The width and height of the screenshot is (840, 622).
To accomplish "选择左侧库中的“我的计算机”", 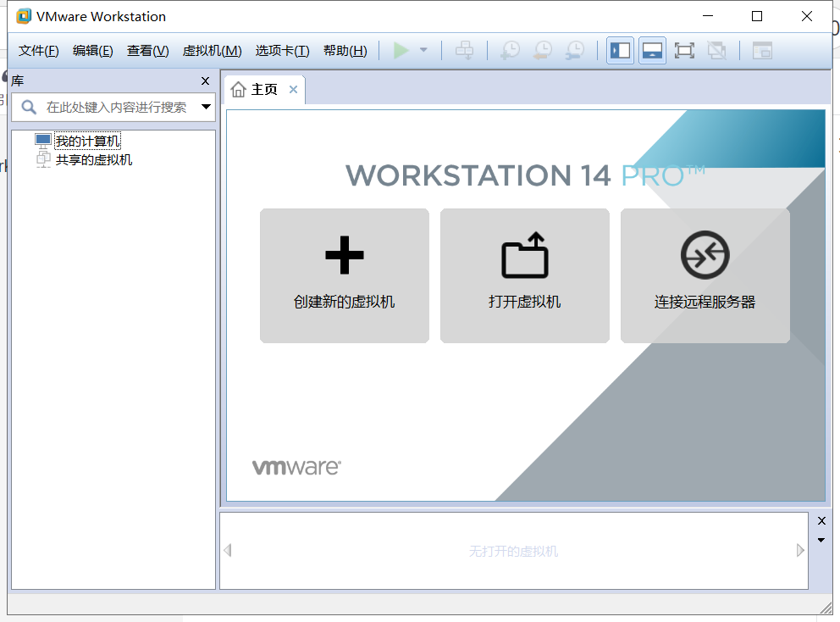I will point(87,141).
